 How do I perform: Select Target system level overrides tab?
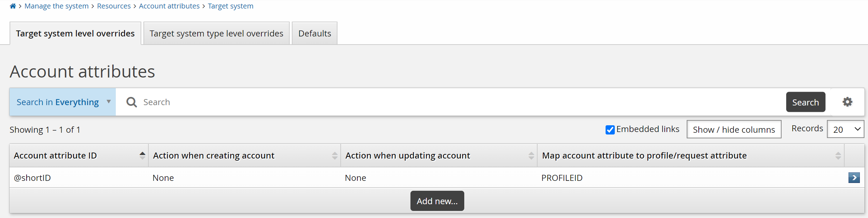[75, 34]
